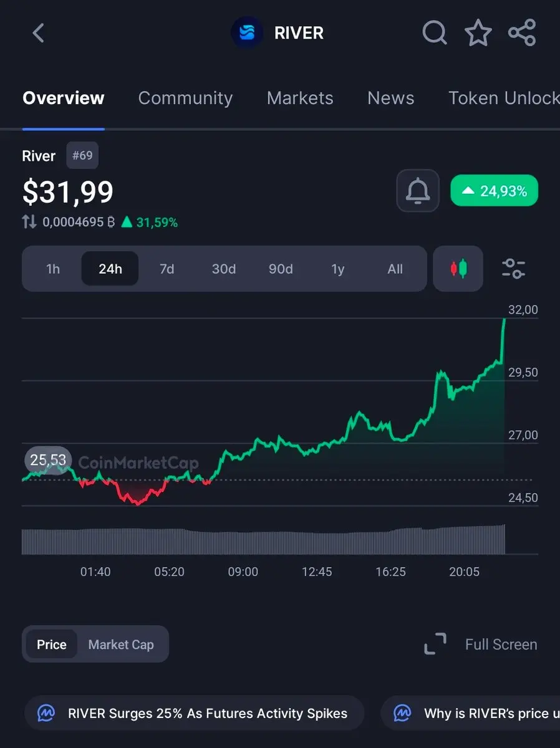Select the 24h chart range
Screen dimensions: 560x748
(110, 269)
